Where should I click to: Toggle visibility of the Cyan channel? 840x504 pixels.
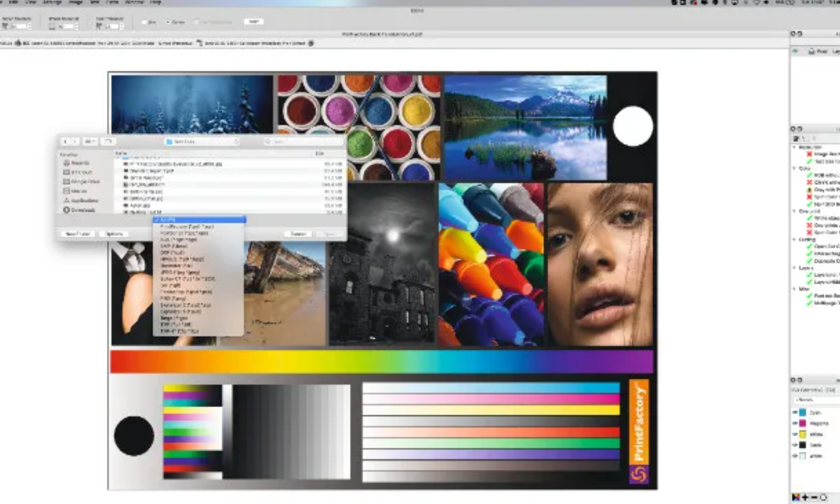pos(795,412)
